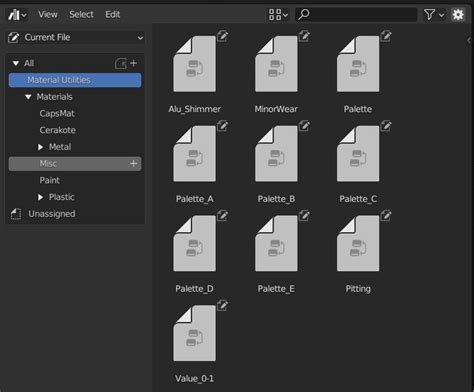
Task: Select the MinorWear node group asset
Action: (276, 64)
